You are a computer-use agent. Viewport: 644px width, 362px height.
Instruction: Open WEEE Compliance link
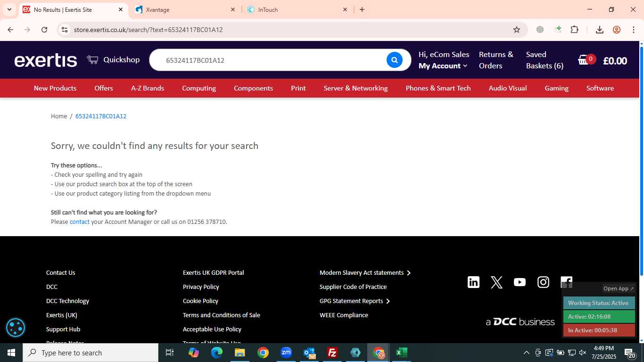point(344,315)
